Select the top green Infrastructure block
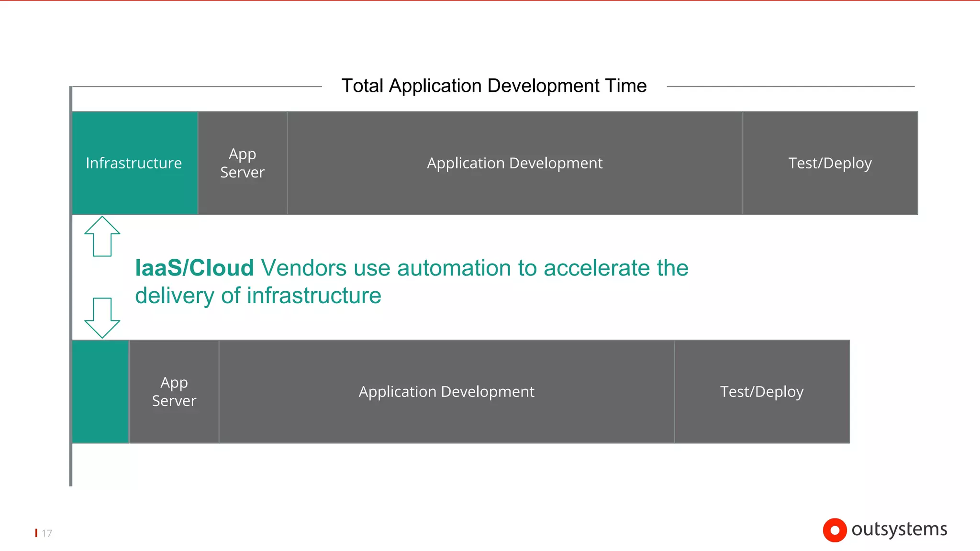Image resolution: width=980 pixels, height=551 pixels. click(x=134, y=163)
